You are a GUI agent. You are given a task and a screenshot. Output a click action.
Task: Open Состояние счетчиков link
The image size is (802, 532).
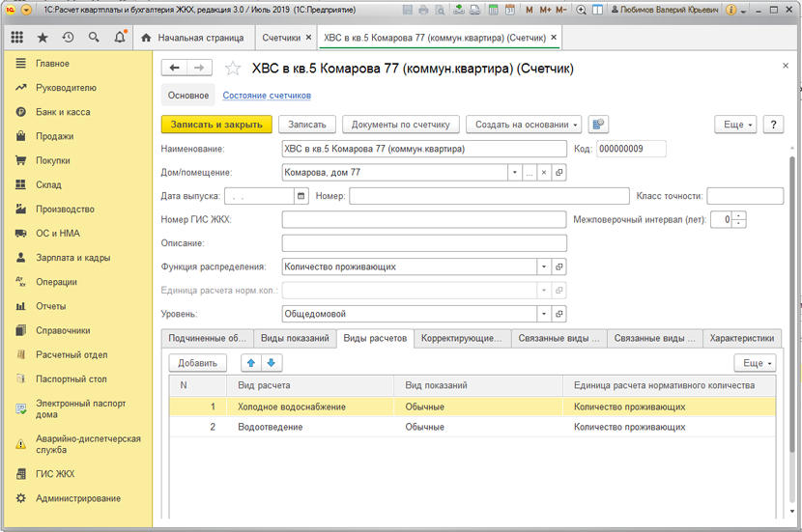267,96
